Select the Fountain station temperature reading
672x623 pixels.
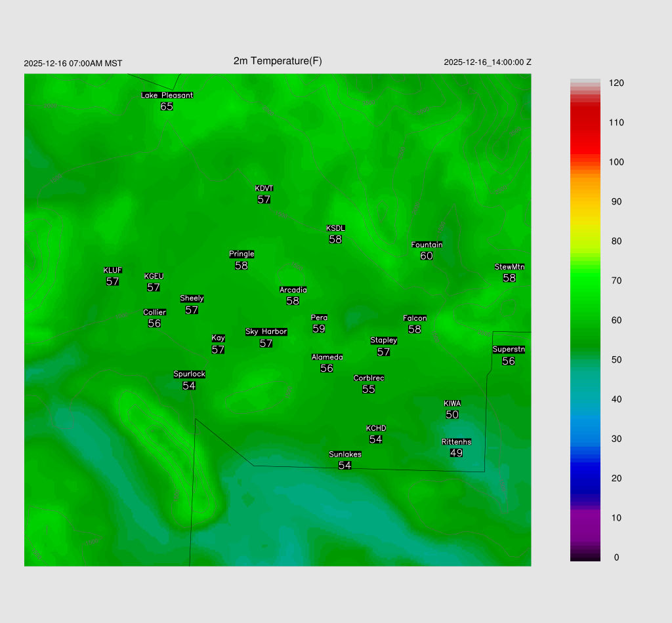[427, 256]
